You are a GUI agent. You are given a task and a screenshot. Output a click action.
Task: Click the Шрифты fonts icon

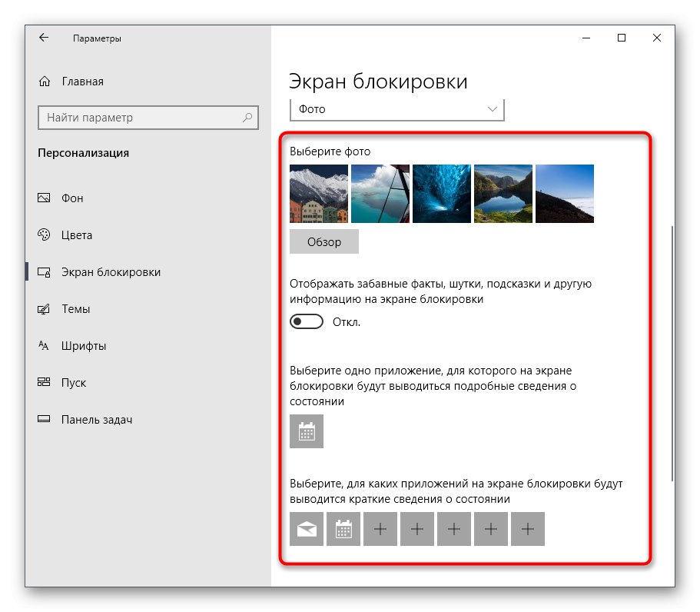(44, 345)
